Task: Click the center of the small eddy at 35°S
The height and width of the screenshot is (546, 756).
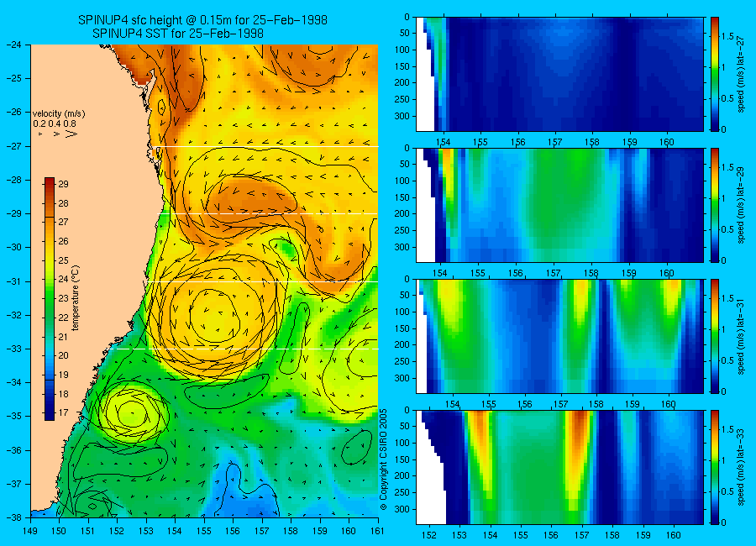Action: [132, 413]
